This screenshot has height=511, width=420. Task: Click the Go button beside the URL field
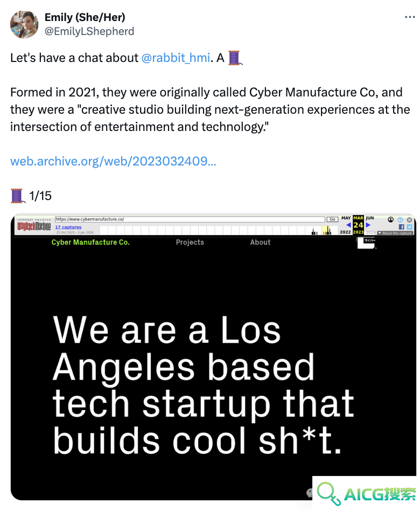click(x=332, y=219)
